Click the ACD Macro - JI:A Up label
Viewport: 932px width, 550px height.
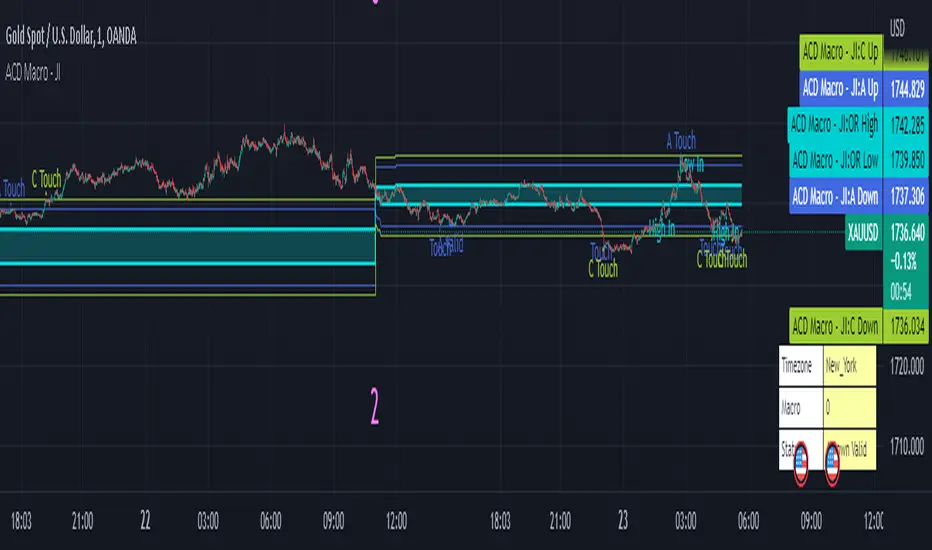tap(840, 89)
